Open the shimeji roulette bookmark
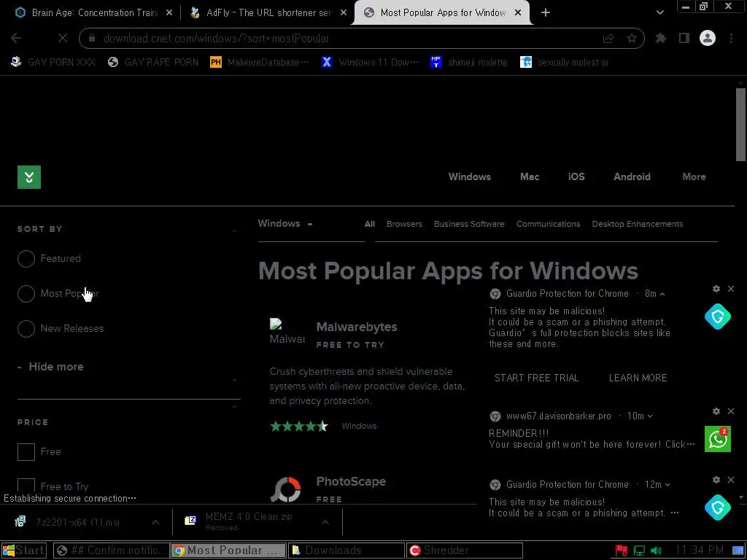The width and height of the screenshot is (747, 560). [x=468, y=63]
